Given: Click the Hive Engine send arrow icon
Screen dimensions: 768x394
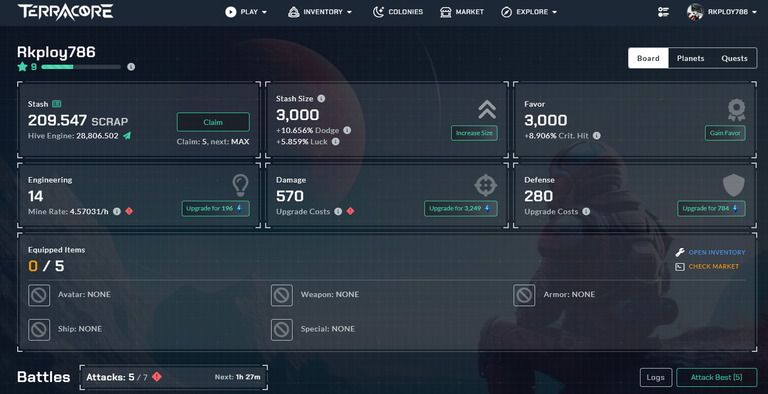Looking at the screenshot, I should [127, 136].
